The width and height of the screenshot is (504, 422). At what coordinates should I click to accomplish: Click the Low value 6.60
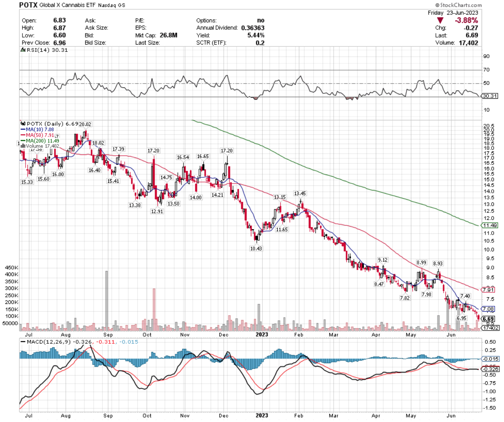(x=60, y=35)
